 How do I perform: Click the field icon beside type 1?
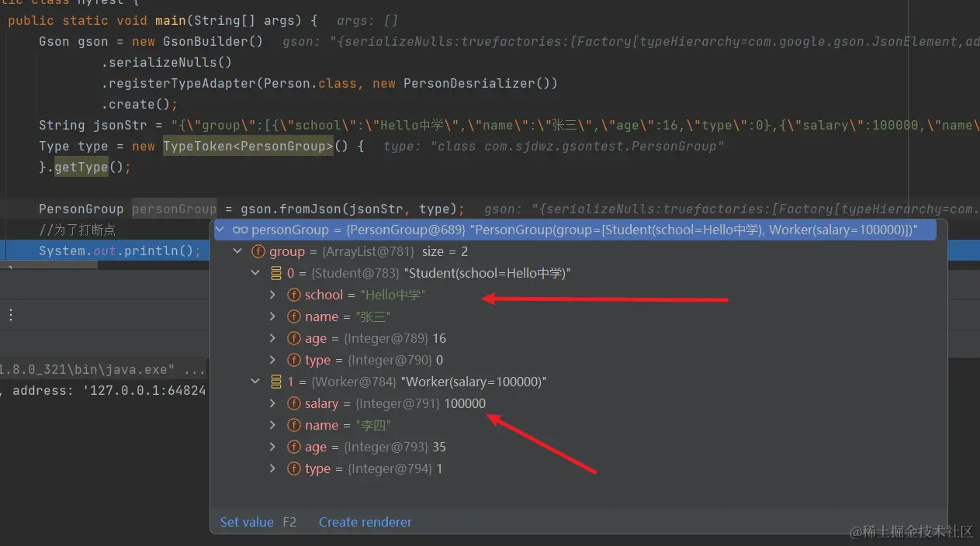point(294,468)
